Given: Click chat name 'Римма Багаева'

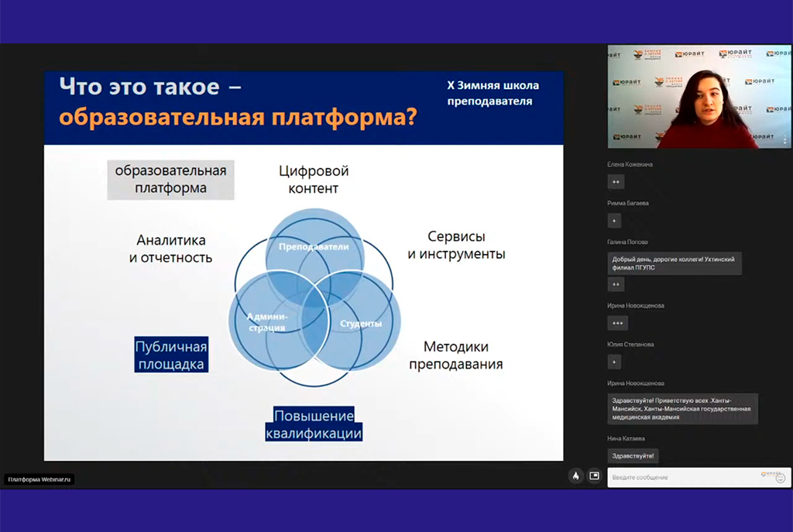Looking at the screenshot, I should pyautogui.click(x=627, y=204).
